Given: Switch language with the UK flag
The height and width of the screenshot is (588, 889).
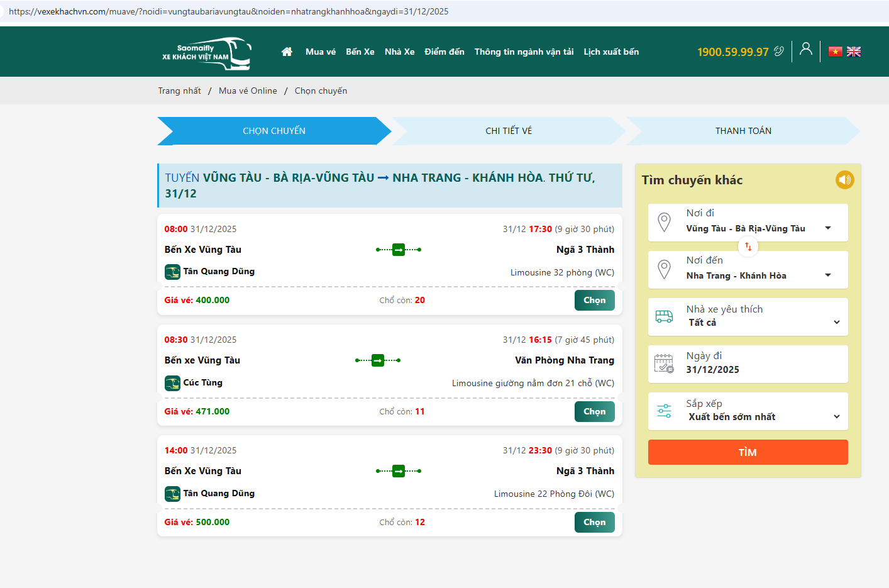Looking at the screenshot, I should pyautogui.click(x=853, y=52).
